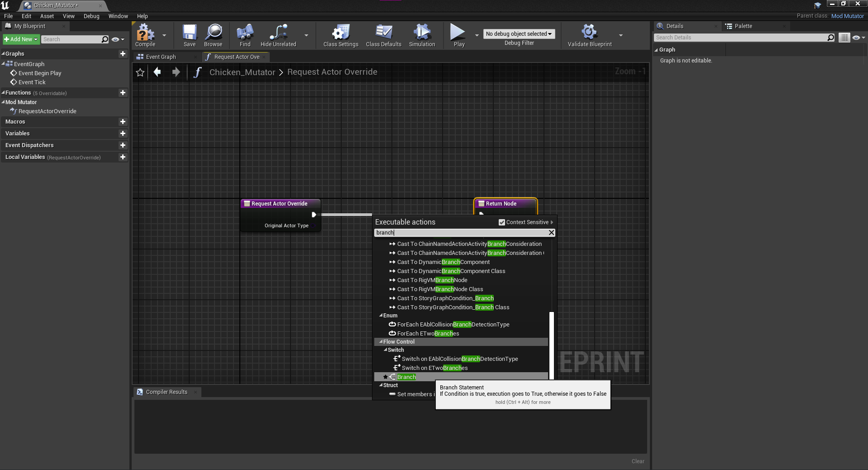Screen dimensions: 868x470
Task: Start Simulation mode
Action: [x=422, y=35]
